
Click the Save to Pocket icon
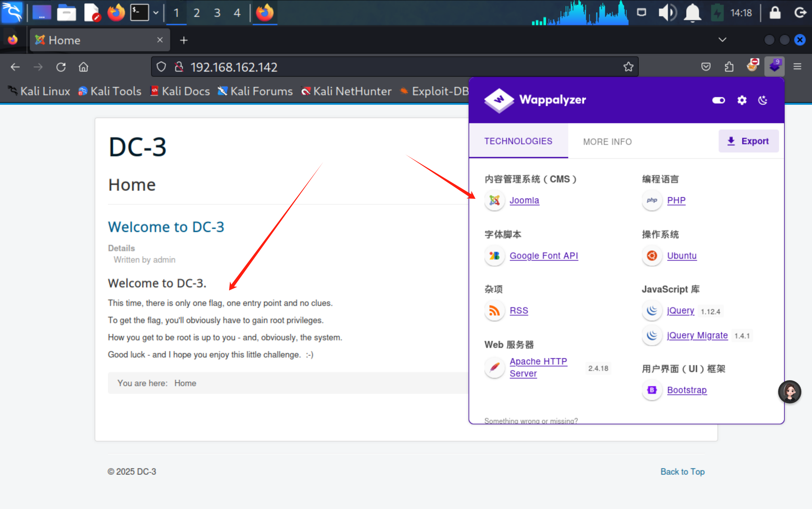(706, 67)
